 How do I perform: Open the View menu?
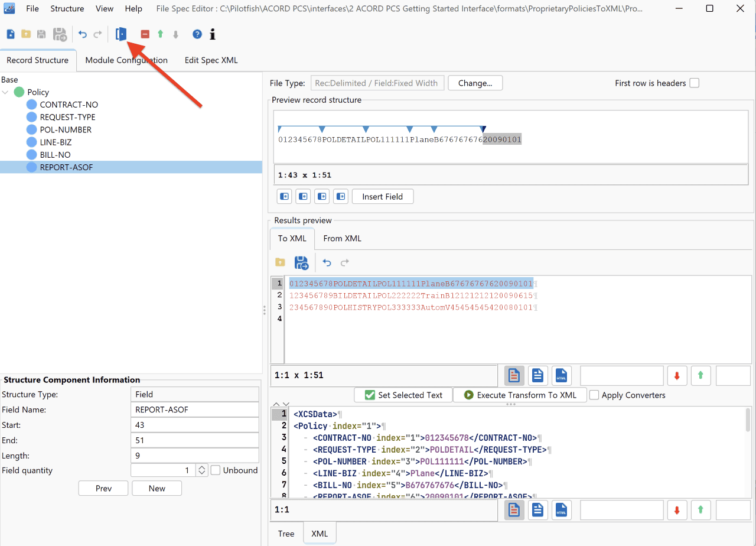105,9
